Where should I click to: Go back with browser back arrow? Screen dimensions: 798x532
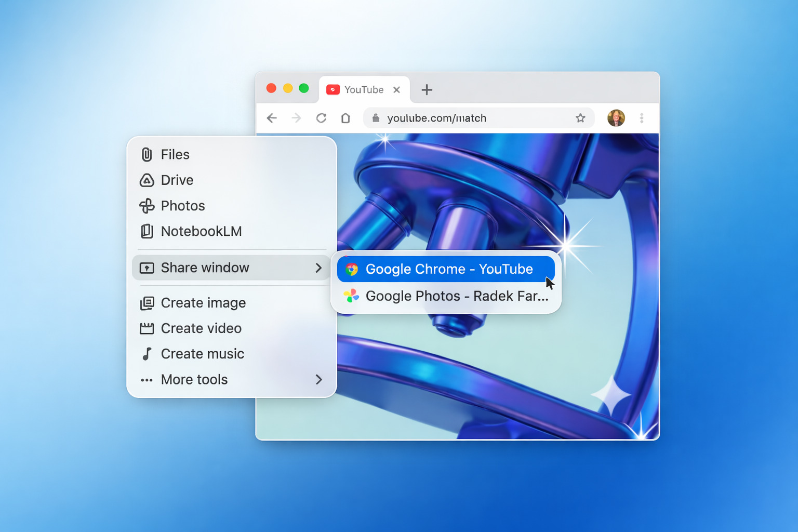pyautogui.click(x=272, y=118)
